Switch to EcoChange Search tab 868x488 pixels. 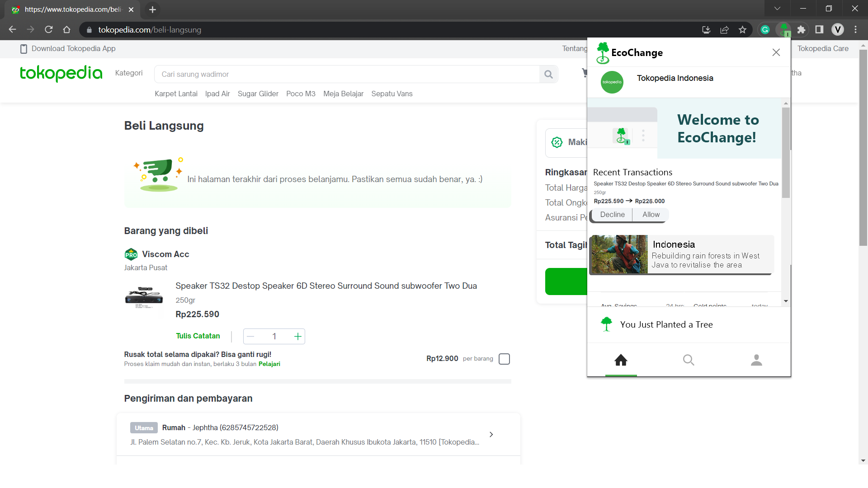[x=689, y=360]
